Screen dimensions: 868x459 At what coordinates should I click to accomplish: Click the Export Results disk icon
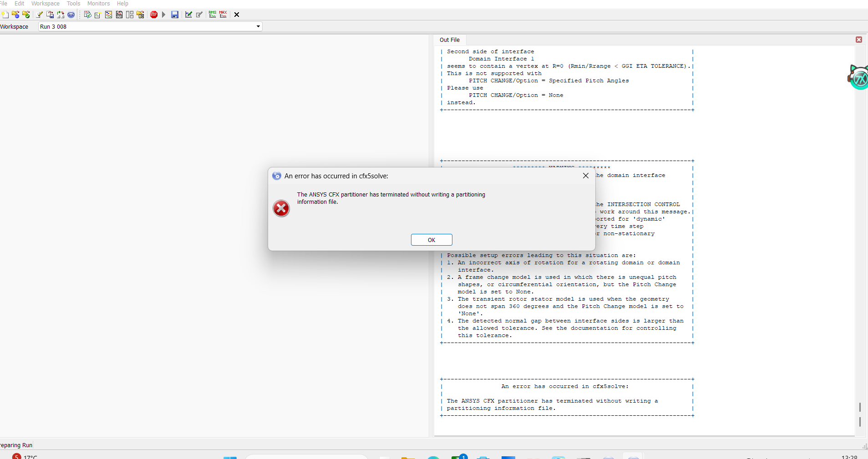50,15
